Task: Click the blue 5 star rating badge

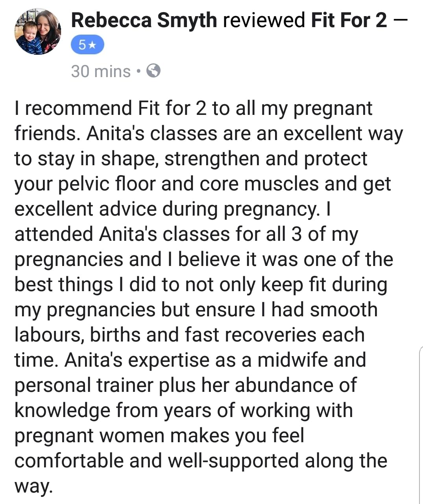Action: (x=87, y=44)
